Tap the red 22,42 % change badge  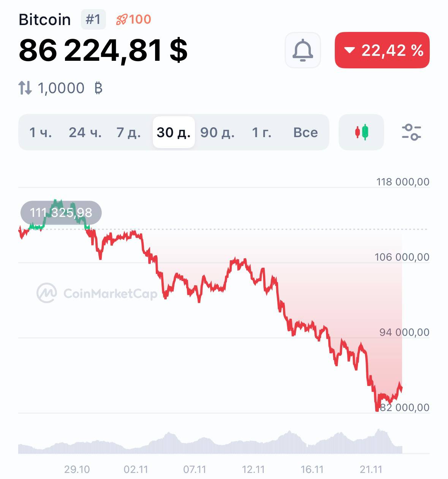382,50
